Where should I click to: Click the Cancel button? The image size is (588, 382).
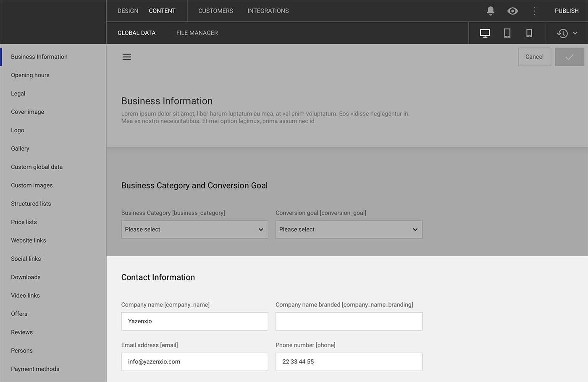click(534, 57)
